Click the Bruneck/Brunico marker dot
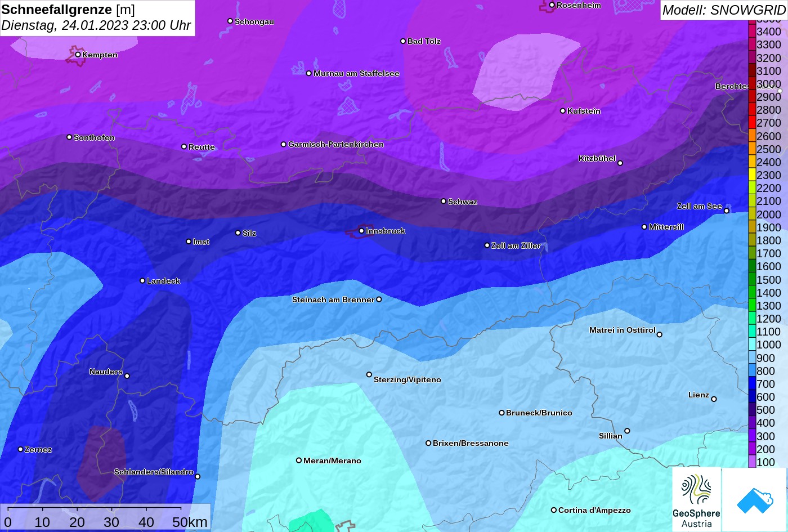This screenshot has width=788, height=532. point(502,413)
